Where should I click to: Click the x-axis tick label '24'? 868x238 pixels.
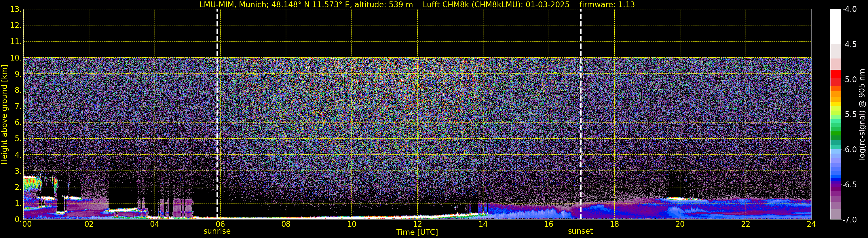(811, 224)
